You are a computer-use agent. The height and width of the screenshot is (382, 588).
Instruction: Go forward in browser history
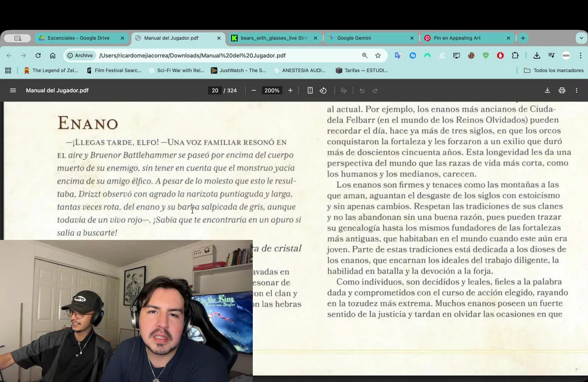click(x=23, y=55)
